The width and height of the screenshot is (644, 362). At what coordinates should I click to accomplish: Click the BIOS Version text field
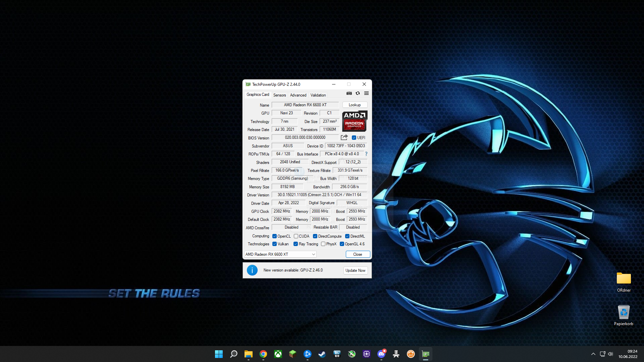(x=305, y=137)
